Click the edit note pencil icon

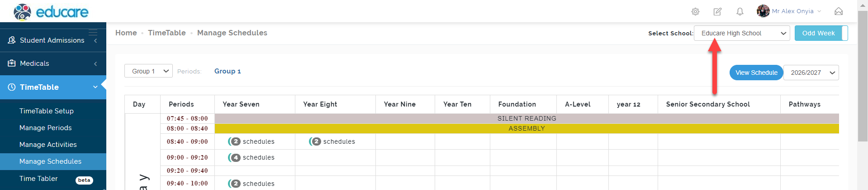click(717, 12)
